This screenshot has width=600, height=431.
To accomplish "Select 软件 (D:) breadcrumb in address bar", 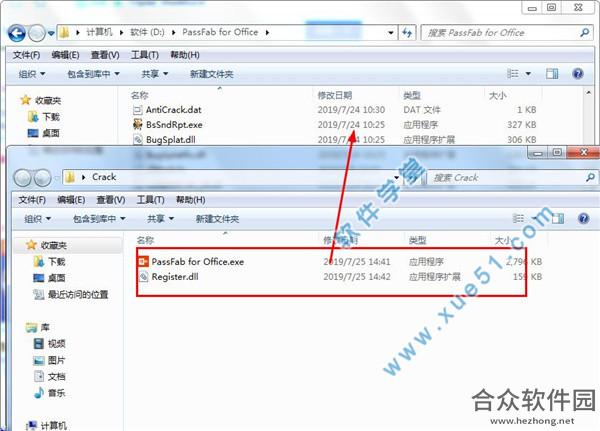I will [147, 32].
